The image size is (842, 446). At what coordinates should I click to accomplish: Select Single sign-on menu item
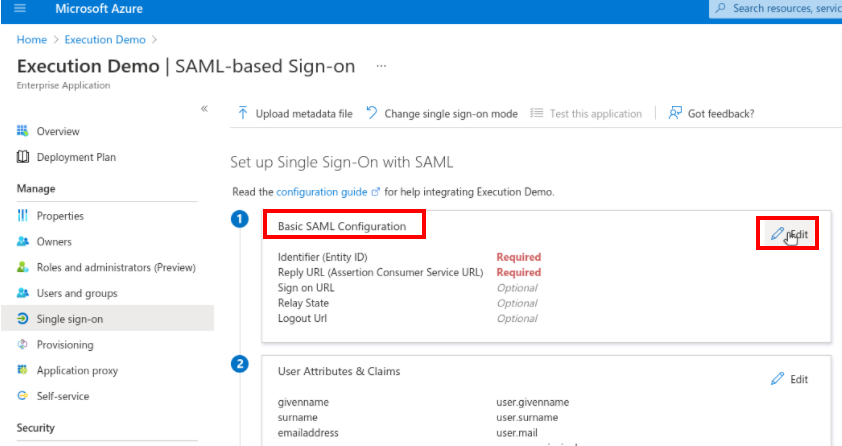pyautogui.click(x=70, y=319)
